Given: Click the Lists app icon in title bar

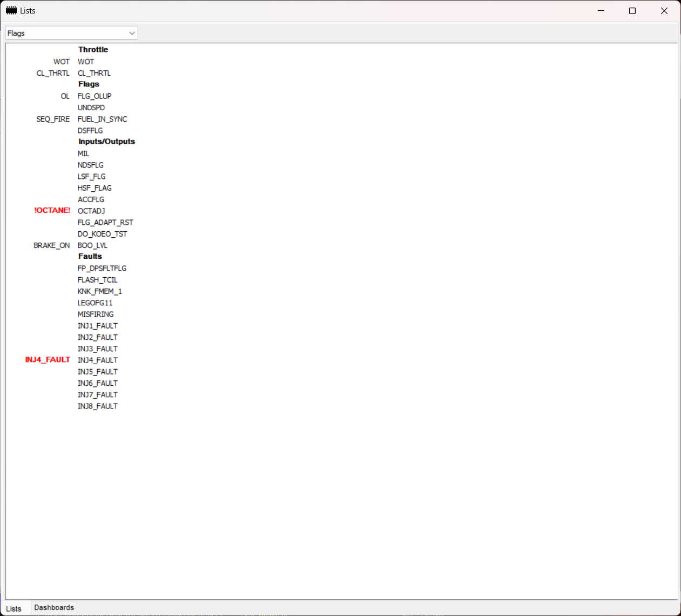Looking at the screenshot, I should [x=11, y=11].
